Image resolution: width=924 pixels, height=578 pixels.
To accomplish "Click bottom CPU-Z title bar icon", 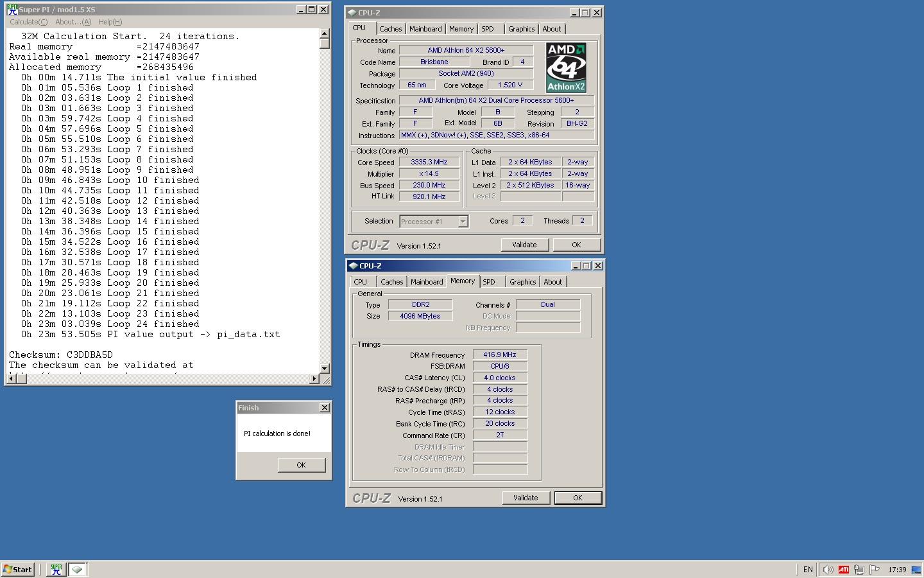I will pyautogui.click(x=353, y=265).
